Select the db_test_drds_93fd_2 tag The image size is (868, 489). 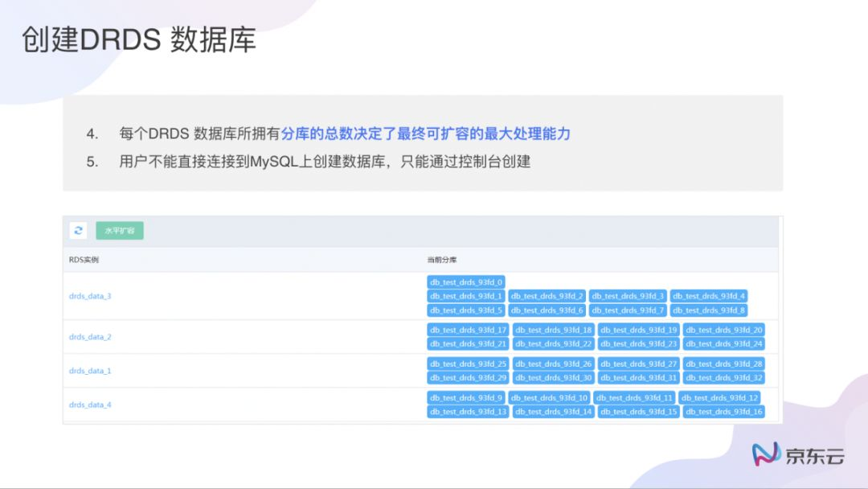[547, 296]
